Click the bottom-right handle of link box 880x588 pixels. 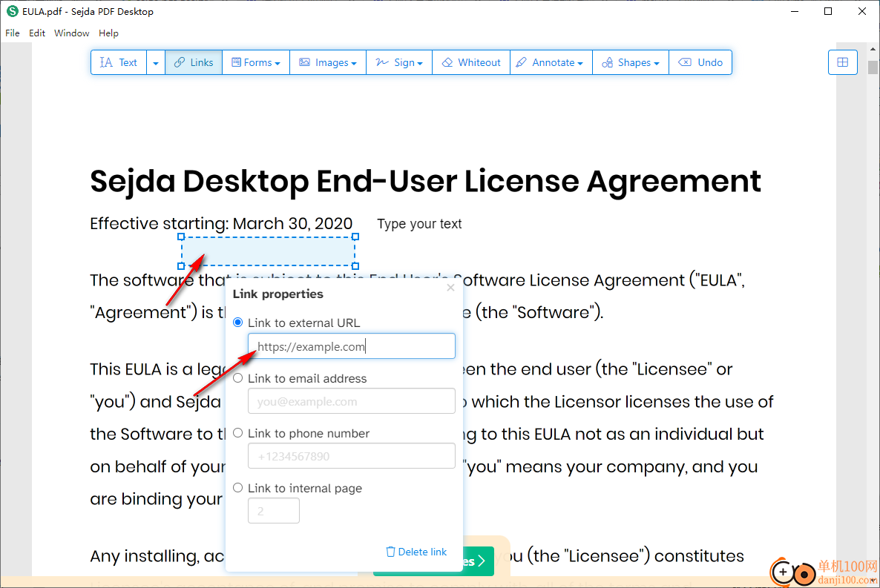(355, 266)
